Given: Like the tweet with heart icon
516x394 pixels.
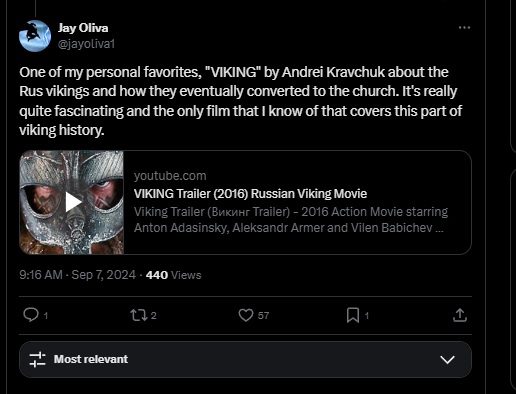Looking at the screenshot, I should [x=246, y=315].
